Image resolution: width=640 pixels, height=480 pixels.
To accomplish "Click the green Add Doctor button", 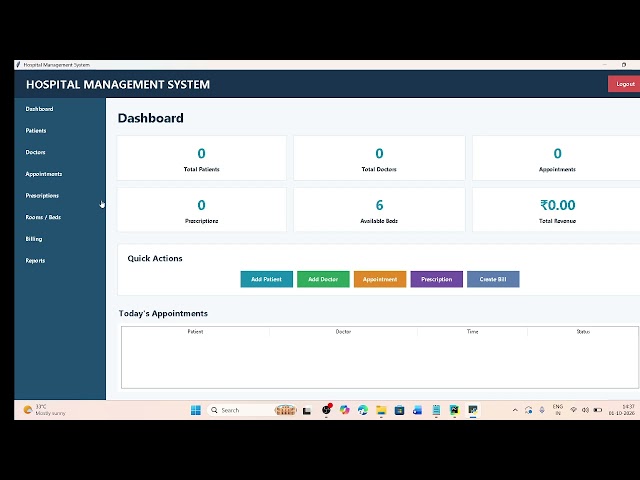I will [323, 279].
